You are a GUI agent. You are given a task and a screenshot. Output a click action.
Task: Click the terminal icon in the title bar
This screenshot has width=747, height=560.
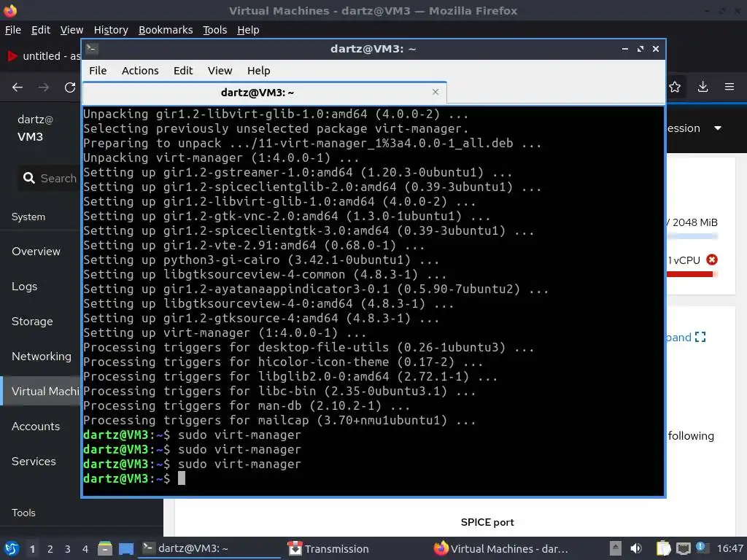pyautogui.click(x=92, y=49)
